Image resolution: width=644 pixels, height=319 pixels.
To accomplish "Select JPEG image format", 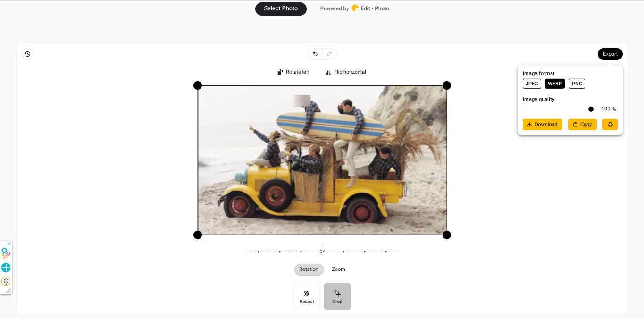I will (532, 84).
